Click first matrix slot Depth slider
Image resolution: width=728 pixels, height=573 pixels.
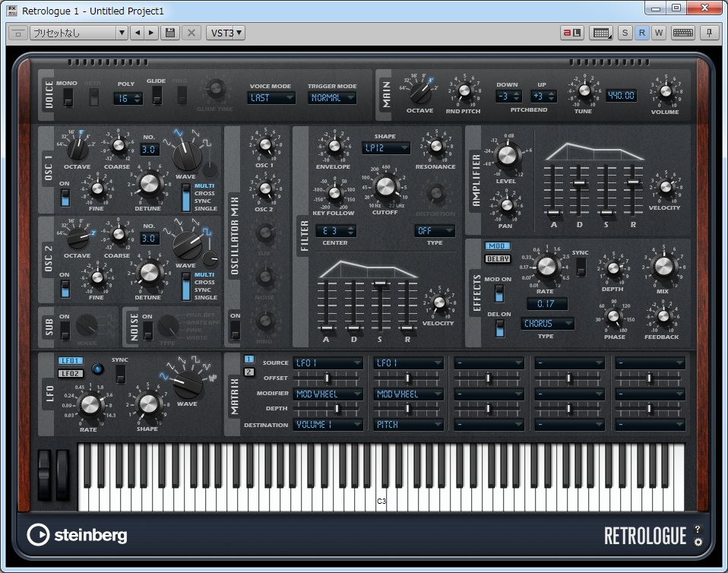click(x=328, y=409)
